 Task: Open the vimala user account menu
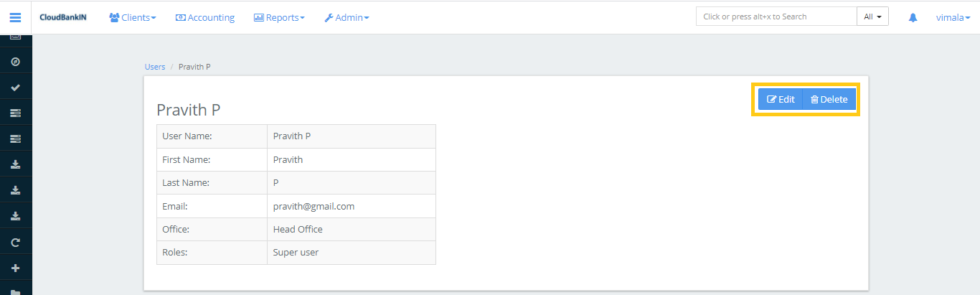pos(953,17)
